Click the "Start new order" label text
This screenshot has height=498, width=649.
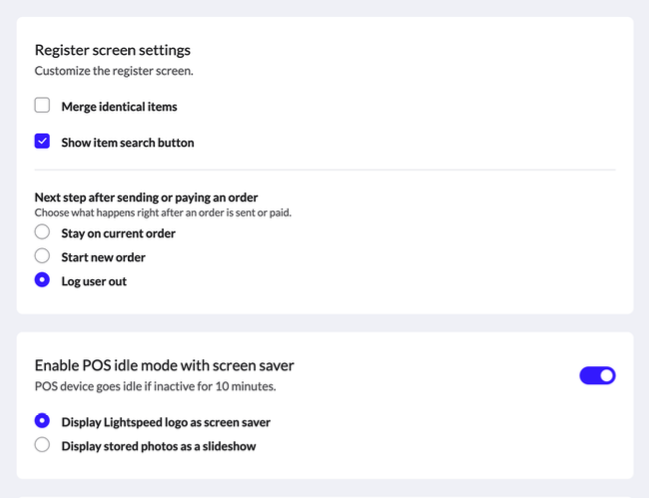click(103, 257)
